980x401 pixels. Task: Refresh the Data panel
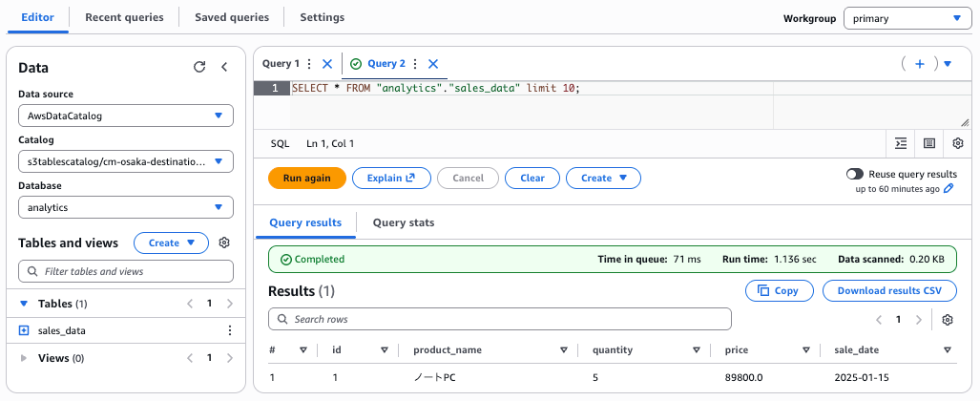click(199, 67)
